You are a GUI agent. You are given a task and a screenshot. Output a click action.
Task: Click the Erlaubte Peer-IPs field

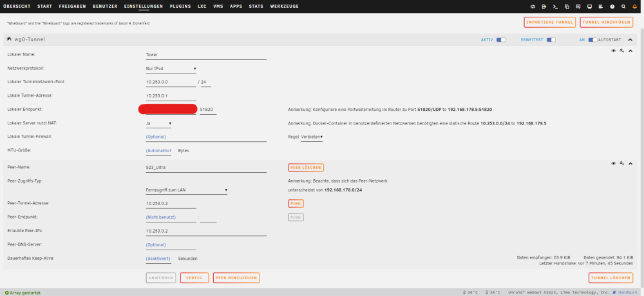206,231
